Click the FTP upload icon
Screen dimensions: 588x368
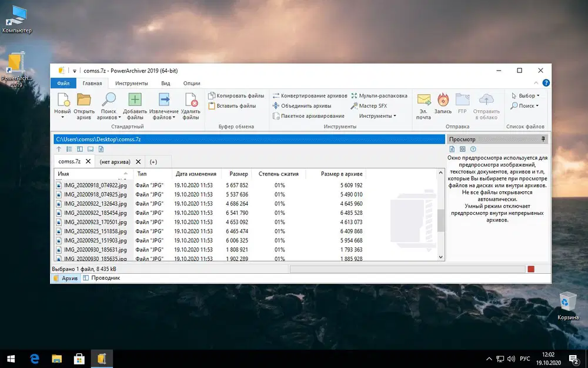coord(462,100)
